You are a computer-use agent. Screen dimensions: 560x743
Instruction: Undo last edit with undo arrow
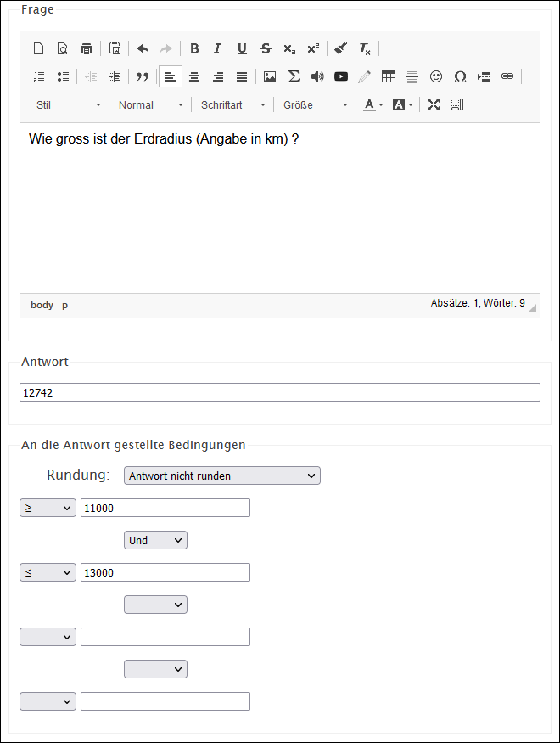point(143,48)
